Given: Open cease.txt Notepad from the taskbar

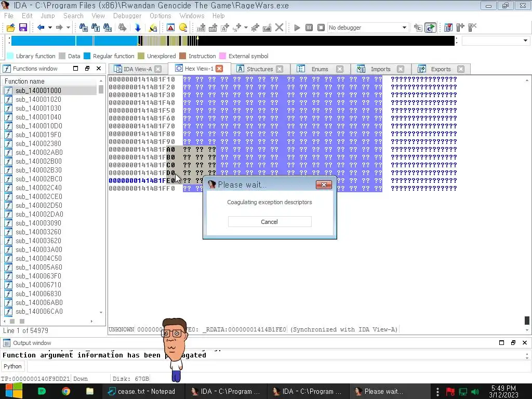Looking at the screenshot, I should [x=142, y=391].
